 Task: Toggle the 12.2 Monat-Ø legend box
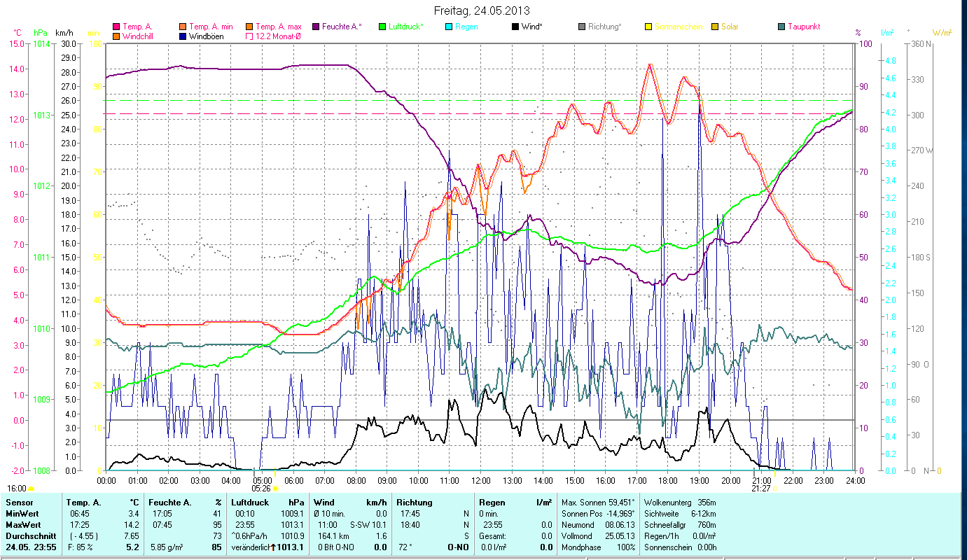click(249, 36)
